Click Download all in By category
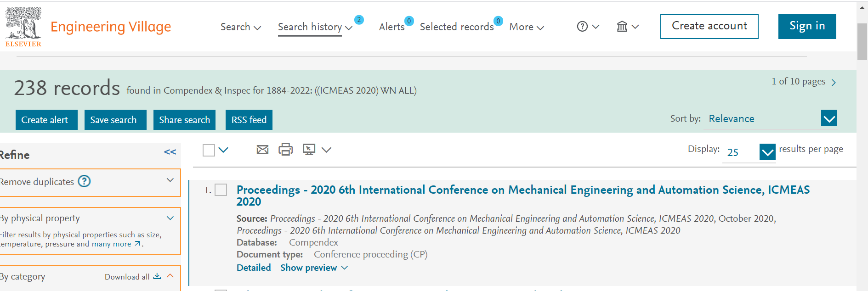The height and width of the screenshot is (291, 868). [x=133, y=277]
